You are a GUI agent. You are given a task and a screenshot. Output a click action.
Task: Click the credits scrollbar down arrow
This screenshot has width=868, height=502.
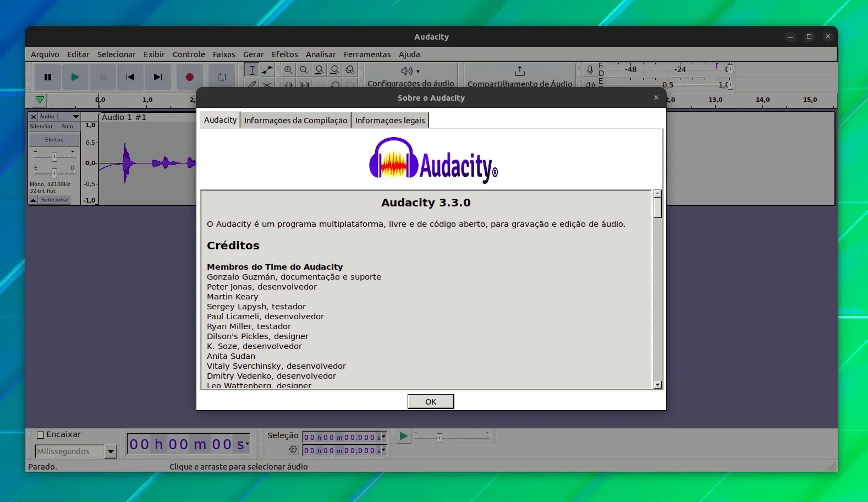[x=657, y=385]
